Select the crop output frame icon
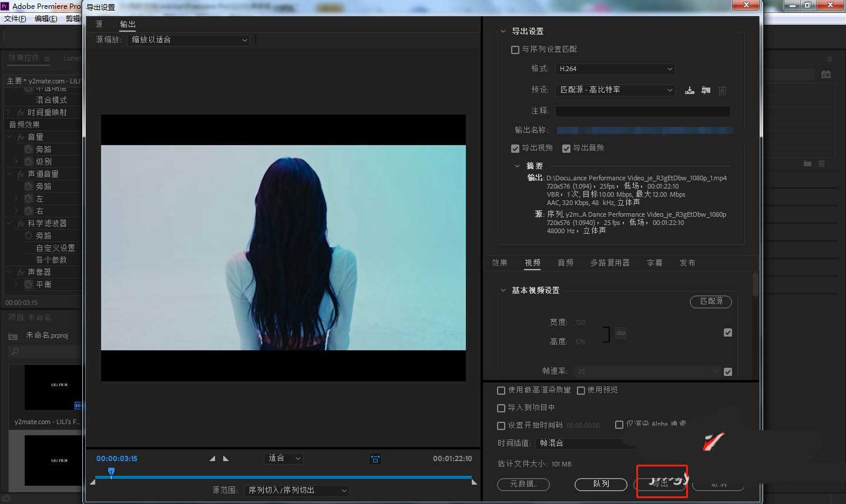This screenshot has width=846, height=504. tap(375, 459)
